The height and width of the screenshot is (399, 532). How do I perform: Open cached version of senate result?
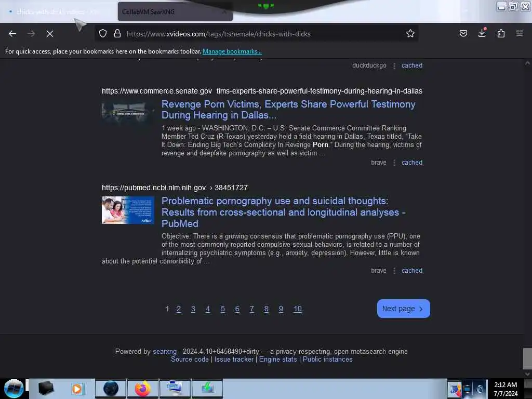(x=412, y=163)
